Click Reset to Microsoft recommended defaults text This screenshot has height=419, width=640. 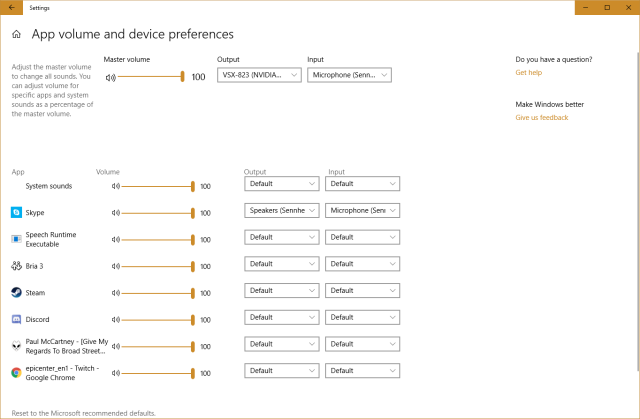85,412
